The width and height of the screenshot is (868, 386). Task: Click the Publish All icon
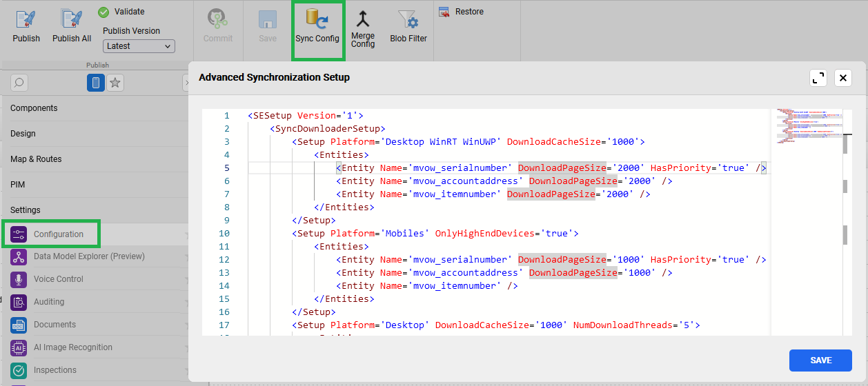click(x=71, y=19)
